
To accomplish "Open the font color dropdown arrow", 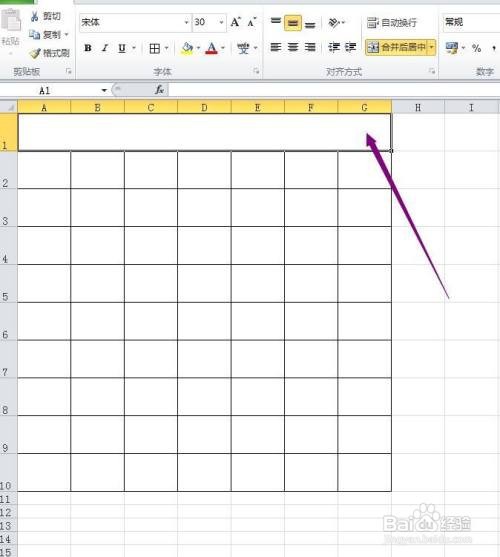I will point(223,48).
